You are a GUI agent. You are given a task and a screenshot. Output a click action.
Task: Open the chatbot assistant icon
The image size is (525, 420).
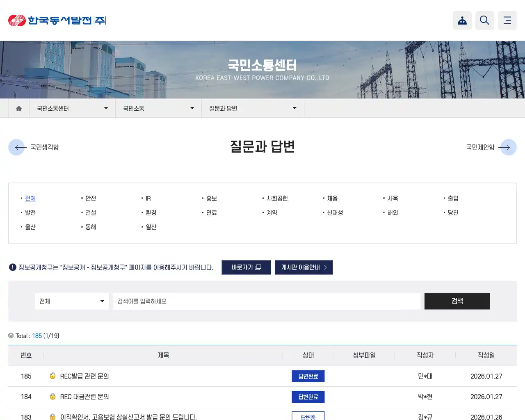[462, 20]
